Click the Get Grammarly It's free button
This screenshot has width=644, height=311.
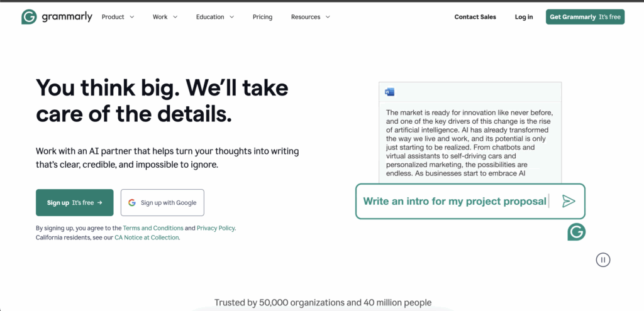tap(585, 17)
